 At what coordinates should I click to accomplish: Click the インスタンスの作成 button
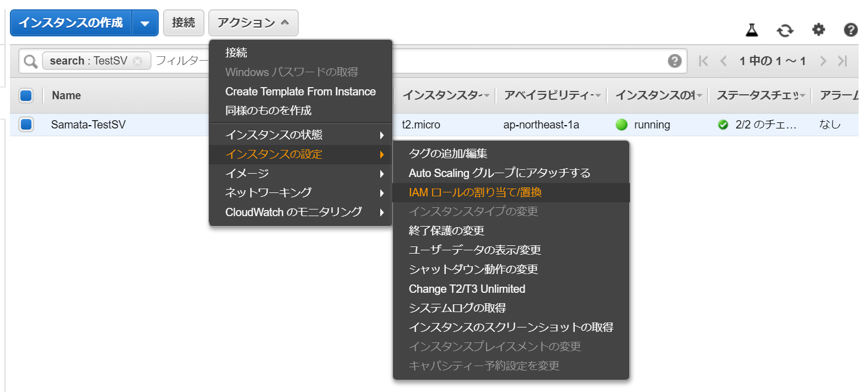pyautogui.click(x=71, y=23)
